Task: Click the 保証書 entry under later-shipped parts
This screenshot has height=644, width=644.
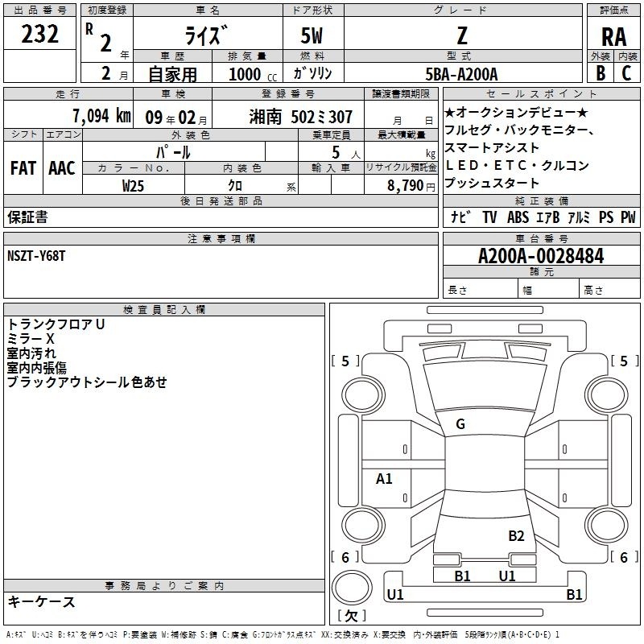Action: (x=27, y=217)
